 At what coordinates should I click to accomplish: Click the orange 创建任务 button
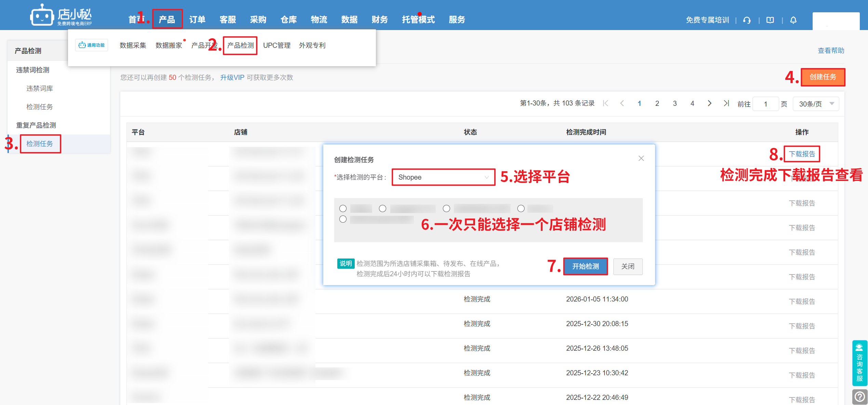tap(823, 77)
